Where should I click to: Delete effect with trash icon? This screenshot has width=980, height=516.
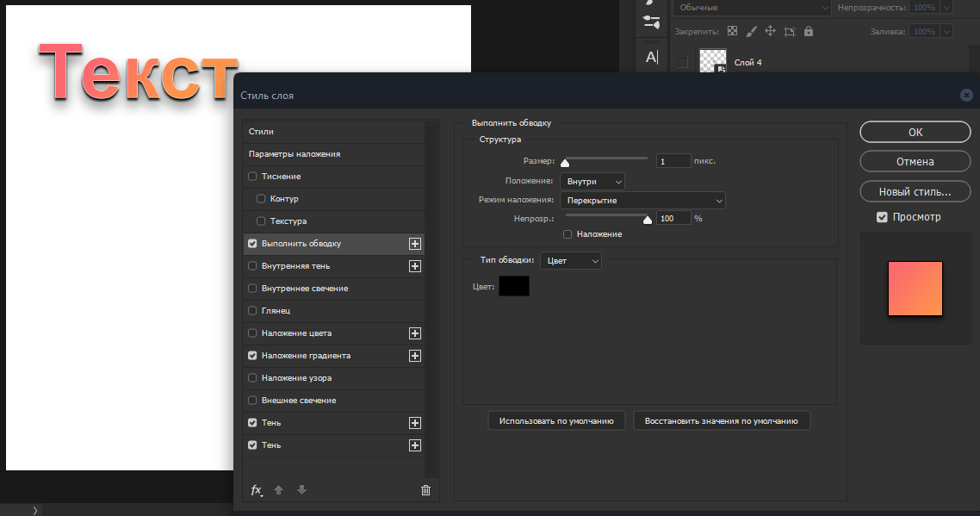(425, 490)
